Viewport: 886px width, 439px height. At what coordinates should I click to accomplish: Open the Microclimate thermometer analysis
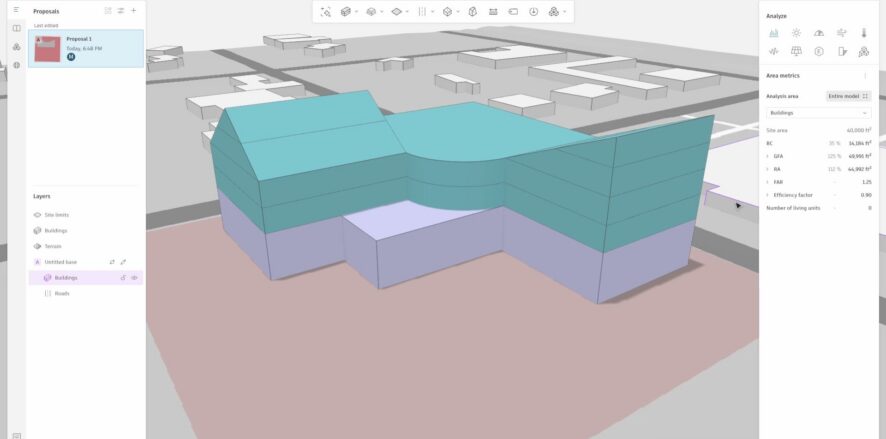pos(863,33)
